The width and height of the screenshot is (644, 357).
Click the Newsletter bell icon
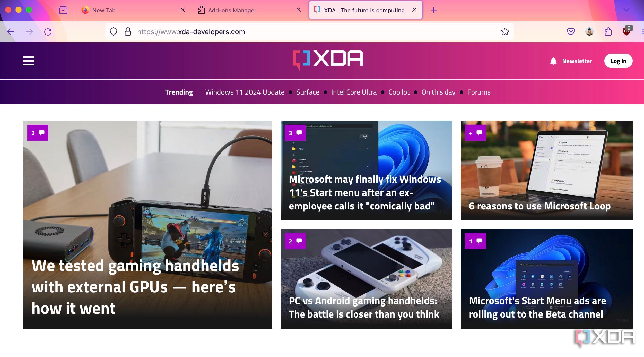pos(553,61)
